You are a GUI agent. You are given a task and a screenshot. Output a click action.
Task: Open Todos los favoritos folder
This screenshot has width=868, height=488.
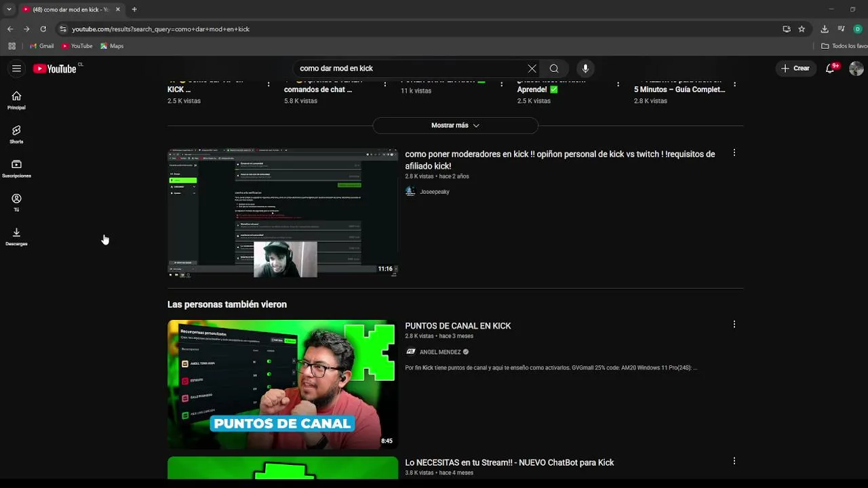click(x=844, y=46)
